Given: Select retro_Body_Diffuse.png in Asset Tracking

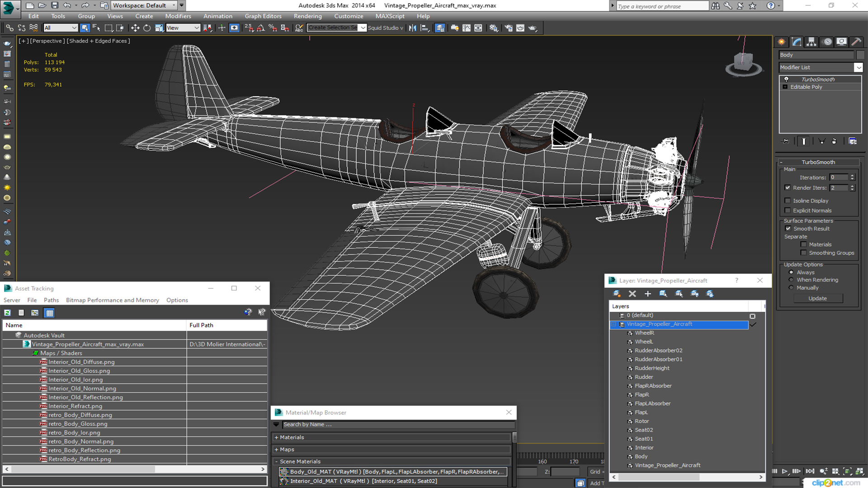Looking at the screenshot, I should tap(80, 415).
